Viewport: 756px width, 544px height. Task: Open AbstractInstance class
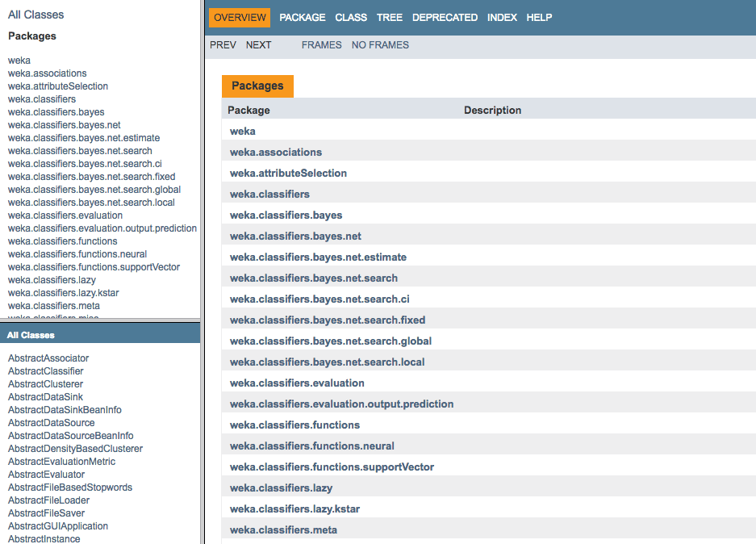[x=44, y=538]
